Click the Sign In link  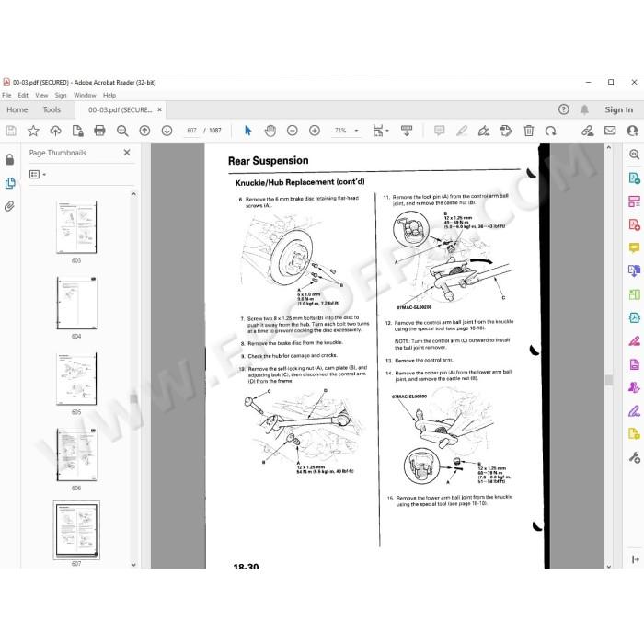618,109
